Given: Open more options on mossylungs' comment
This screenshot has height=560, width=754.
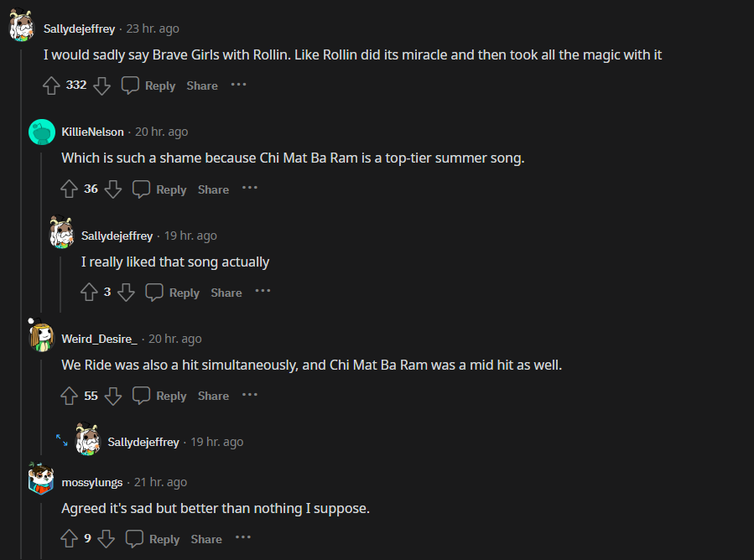Looking at the screenshot, I should [x=243, y=538].
